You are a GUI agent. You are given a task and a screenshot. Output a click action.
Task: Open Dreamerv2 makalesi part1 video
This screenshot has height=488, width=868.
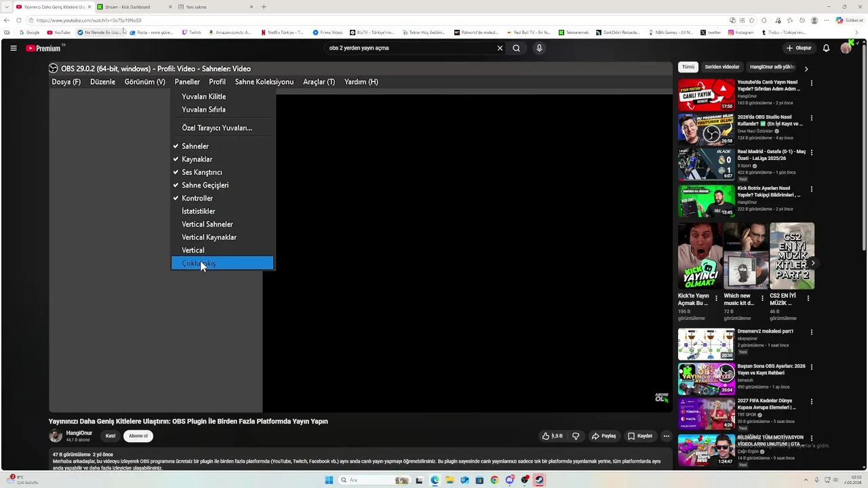click(x=707, y=344)
